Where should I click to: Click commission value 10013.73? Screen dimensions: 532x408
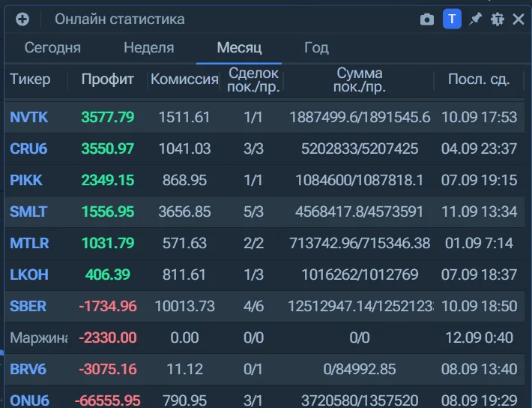(x=184, y=306)
